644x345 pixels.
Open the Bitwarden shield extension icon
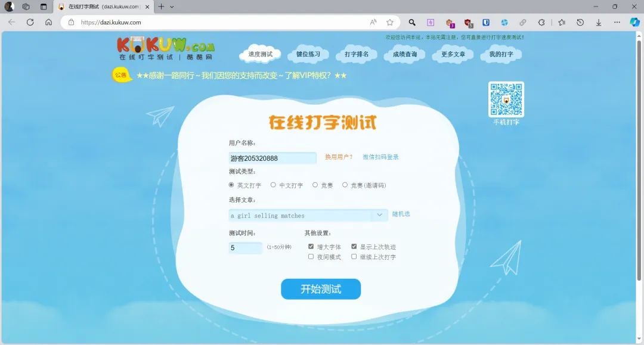coord(486,22)
